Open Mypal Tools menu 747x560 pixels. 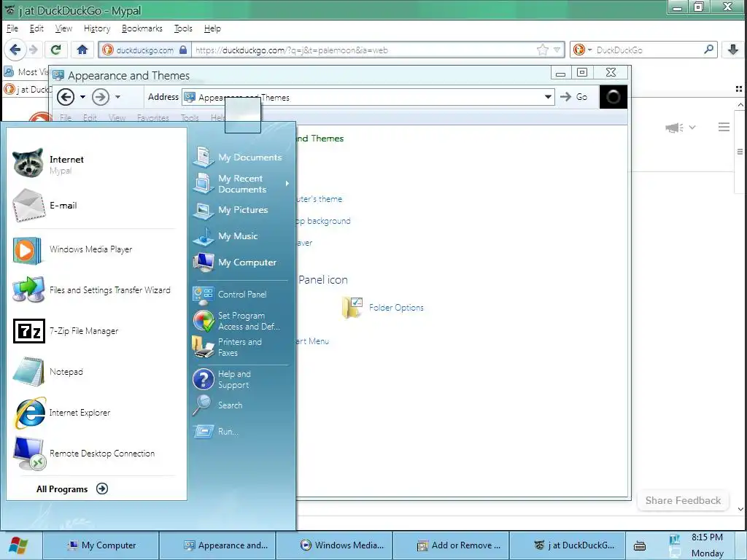tap(183, 28)
